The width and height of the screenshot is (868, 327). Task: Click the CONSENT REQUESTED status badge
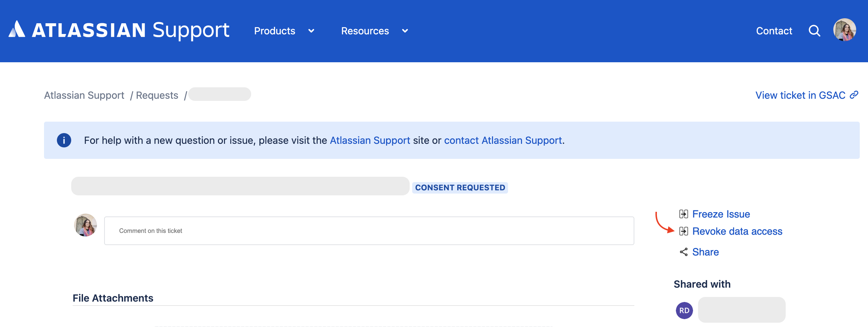(460, 187)
